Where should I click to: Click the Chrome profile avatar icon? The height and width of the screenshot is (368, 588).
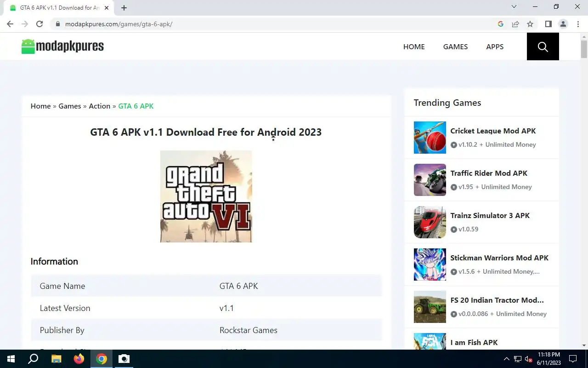[x=563, y=24]
